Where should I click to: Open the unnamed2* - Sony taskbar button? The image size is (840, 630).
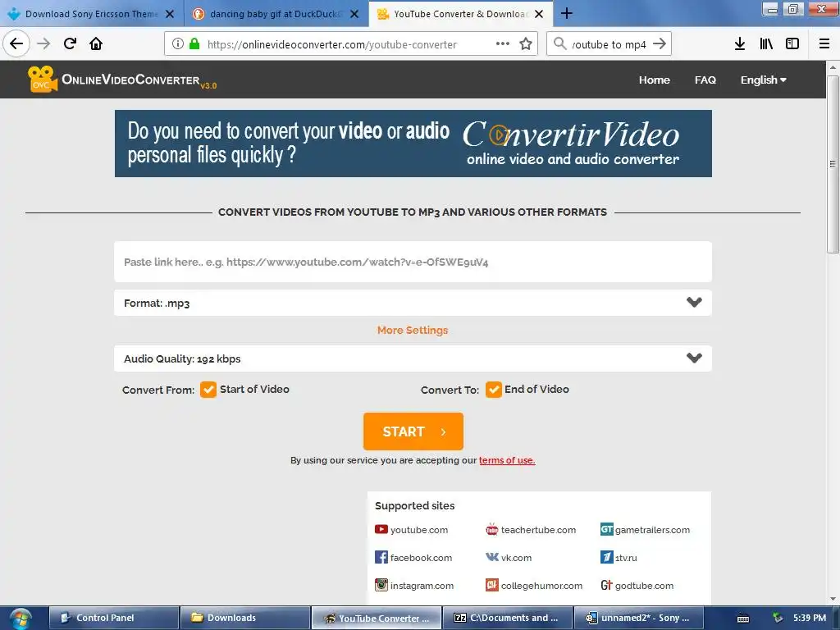click(x=638, y=618)
